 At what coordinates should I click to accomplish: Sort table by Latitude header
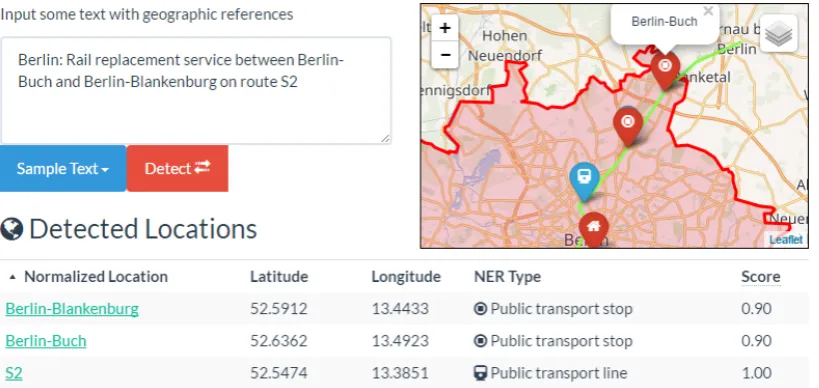pos(279,276)
